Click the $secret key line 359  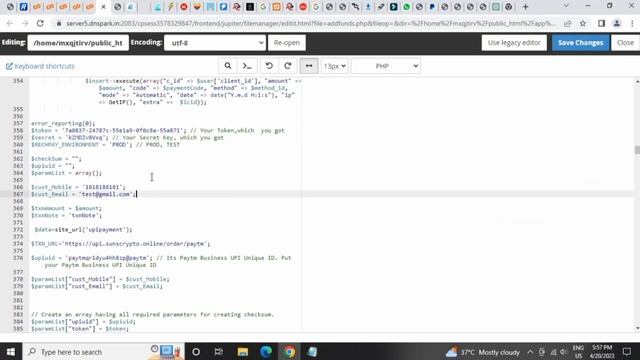[x=127, y=138]
